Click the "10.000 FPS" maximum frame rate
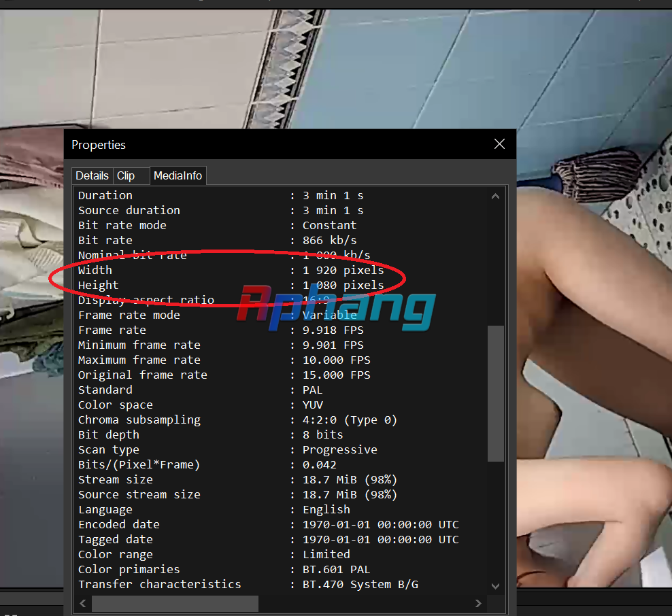The image size is (672, 616). 337,360
